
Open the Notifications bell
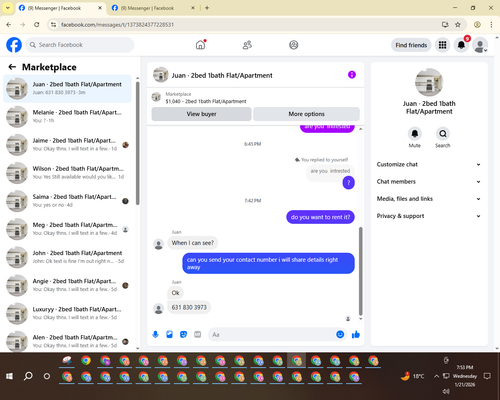pyautogui.click(x=461, y=45)
